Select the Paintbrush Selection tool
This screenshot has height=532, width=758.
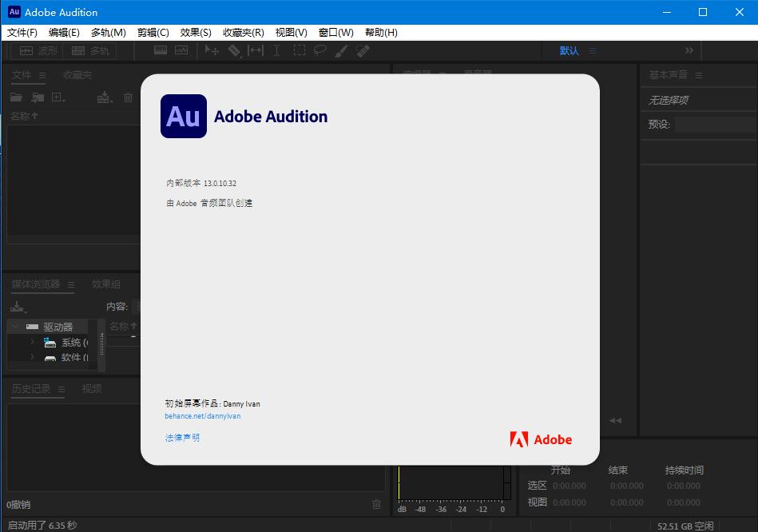(341, 51)
